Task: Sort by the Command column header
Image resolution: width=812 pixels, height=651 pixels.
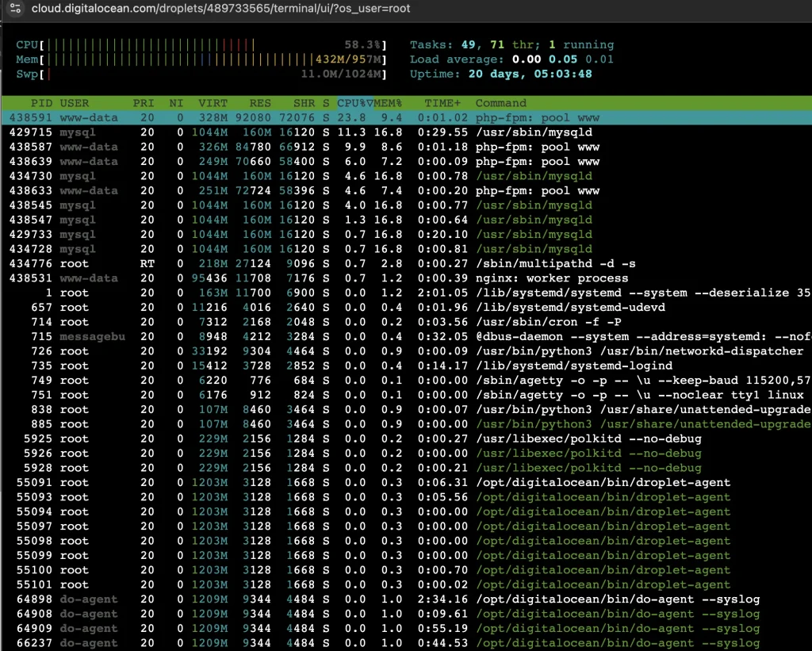Action: point(501,103)
